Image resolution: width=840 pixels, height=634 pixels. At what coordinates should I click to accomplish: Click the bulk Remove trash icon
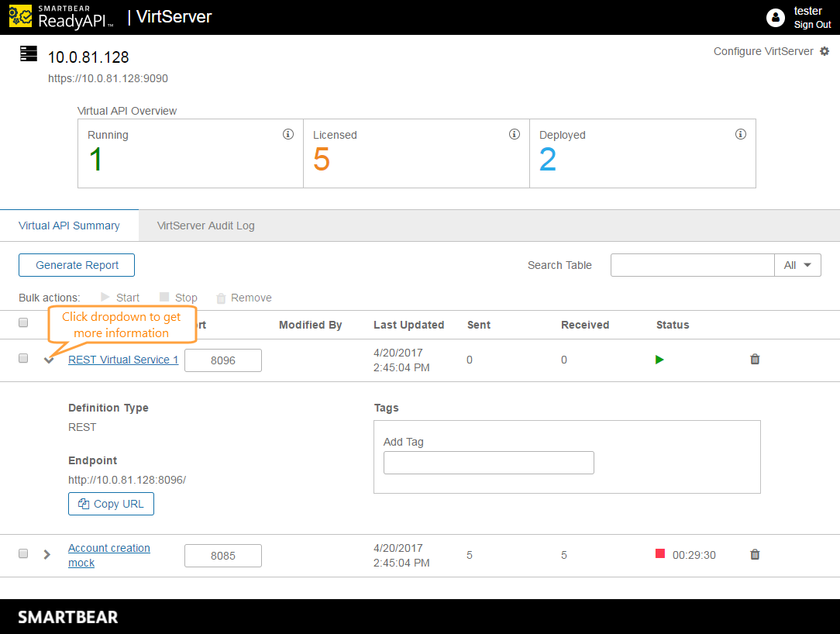[x=221, y=298]
